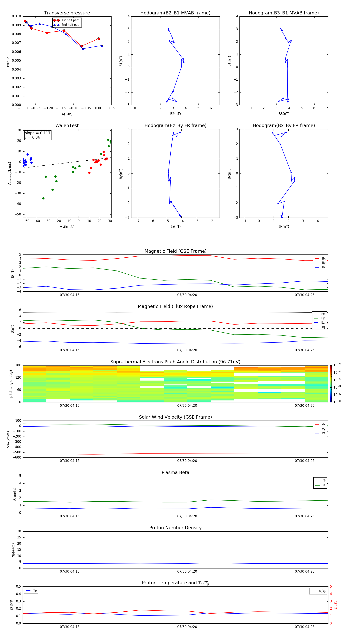The width and height of the screenshot is (351, 644).
Task: Click the 'slope = 0.117' annotation
Action: (37, 133)
